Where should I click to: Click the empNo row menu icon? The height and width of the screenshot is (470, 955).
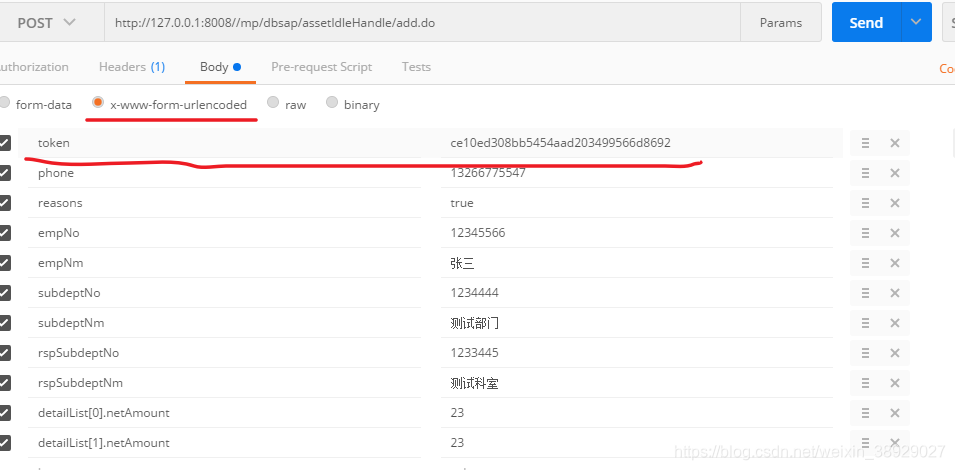[x=865, y=233]
